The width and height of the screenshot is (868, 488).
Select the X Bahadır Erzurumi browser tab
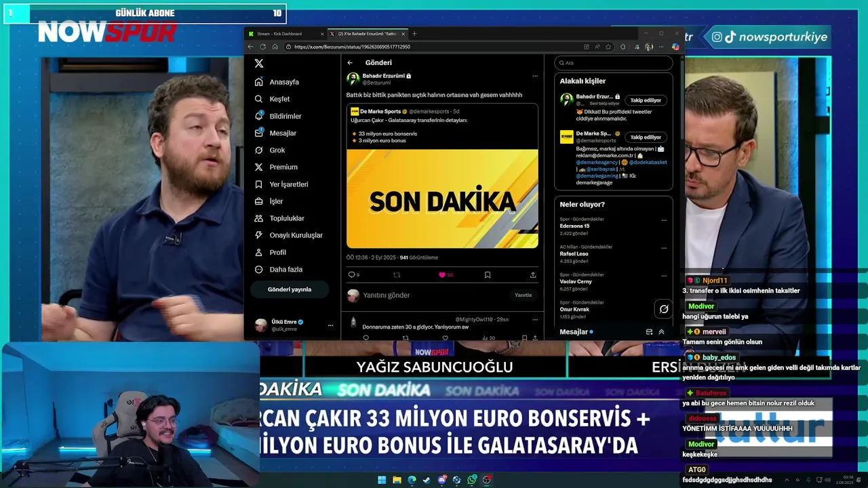(367, 34)
